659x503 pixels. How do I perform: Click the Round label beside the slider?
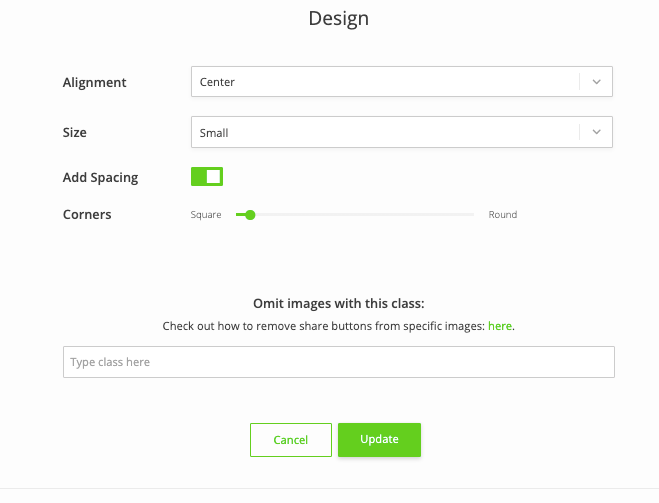pyautogui.click(x=503, y=215)
